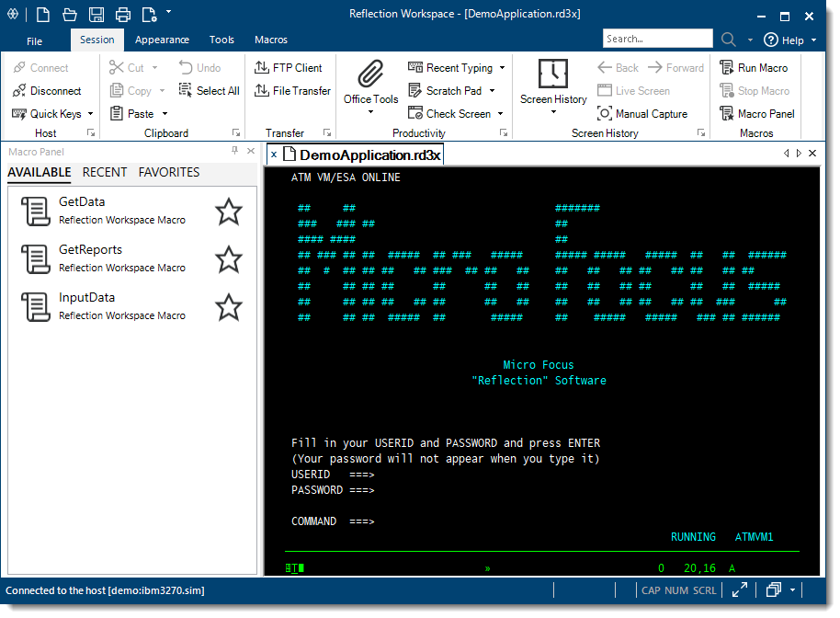This screenshot has height=618, width=840.
Task: Open the File Transfer tool
Action: (260, 91)
